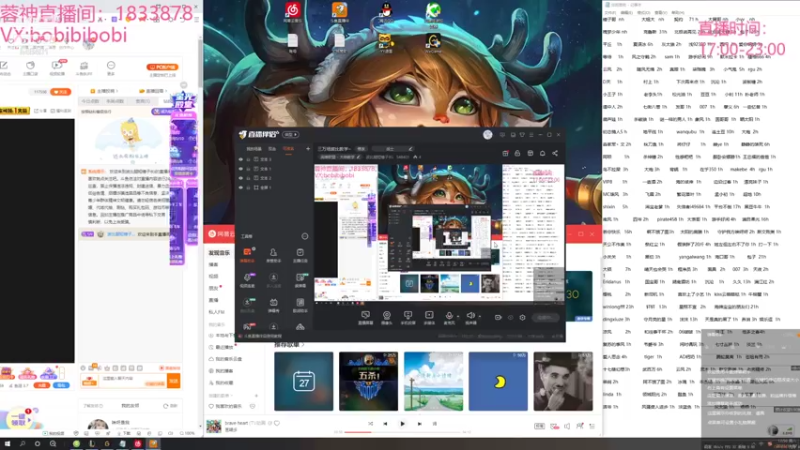Seek within the music player's red progress bar
800x450 pixels.
click(402, 432)
